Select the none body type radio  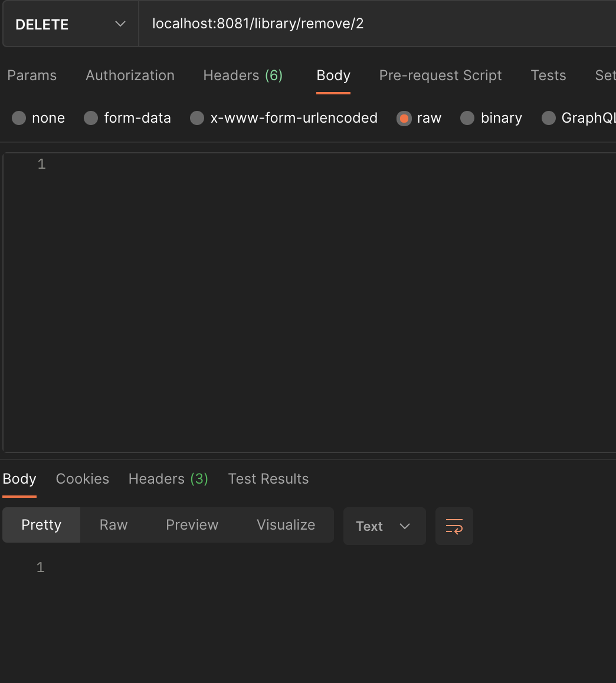pos(19,118)
